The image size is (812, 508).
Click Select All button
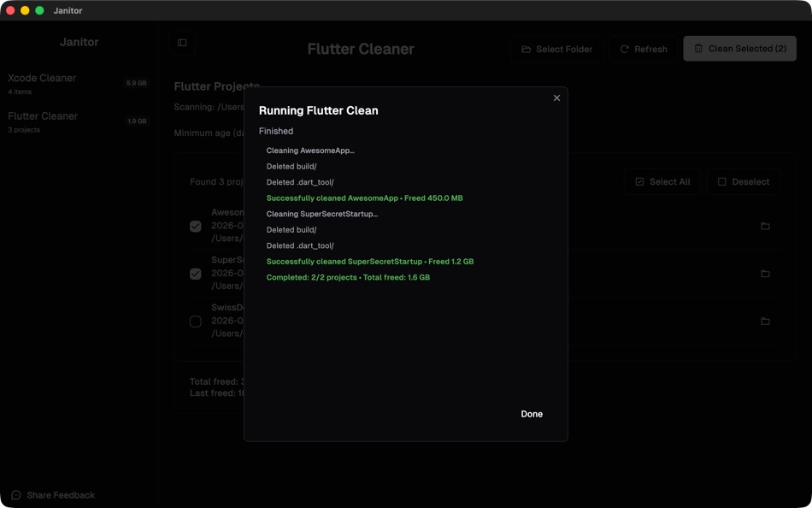click(662, 182)
